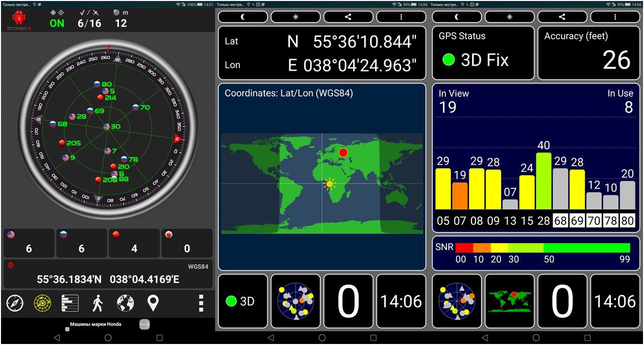The height and width of the screenshot is (345, 644).
Task: Tap the walking person speed icon
Action: [97, 303]
